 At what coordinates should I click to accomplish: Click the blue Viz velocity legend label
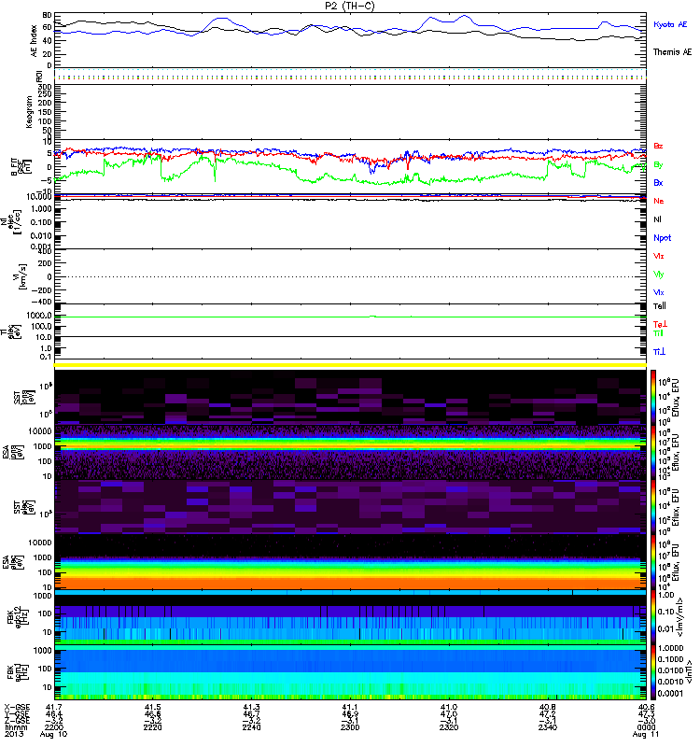(x=658, y=292)
